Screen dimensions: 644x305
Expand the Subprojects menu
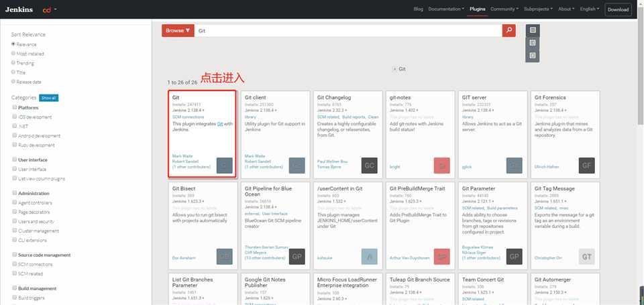(538, 9)
